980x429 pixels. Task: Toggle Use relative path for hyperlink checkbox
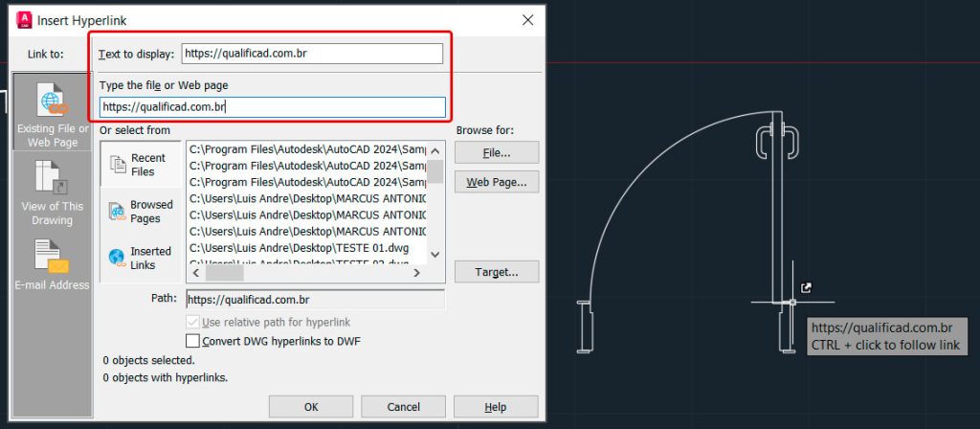pos(193,322)
